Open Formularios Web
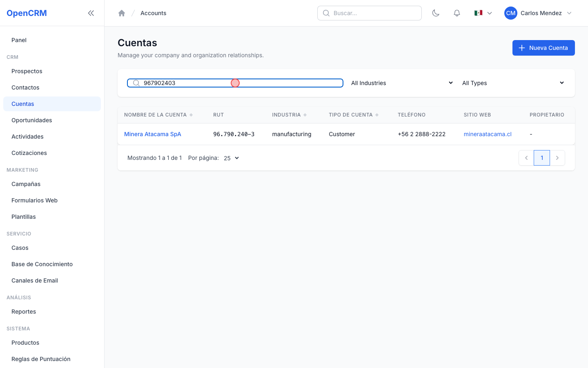The width and height of the screenshot is (588, 368). coord(52,200)
